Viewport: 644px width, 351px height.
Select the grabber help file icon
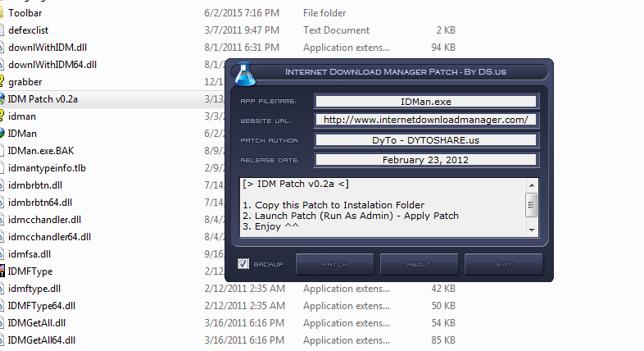point(2,81)
